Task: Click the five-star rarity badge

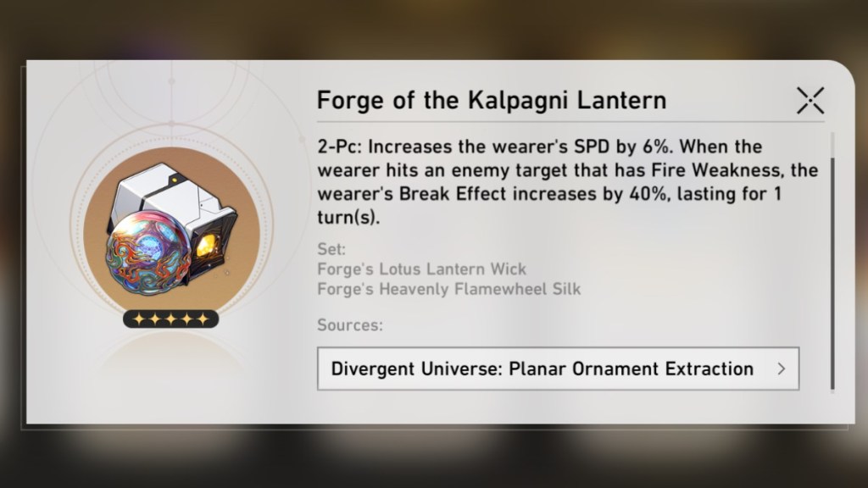Action: coord(171,319)
